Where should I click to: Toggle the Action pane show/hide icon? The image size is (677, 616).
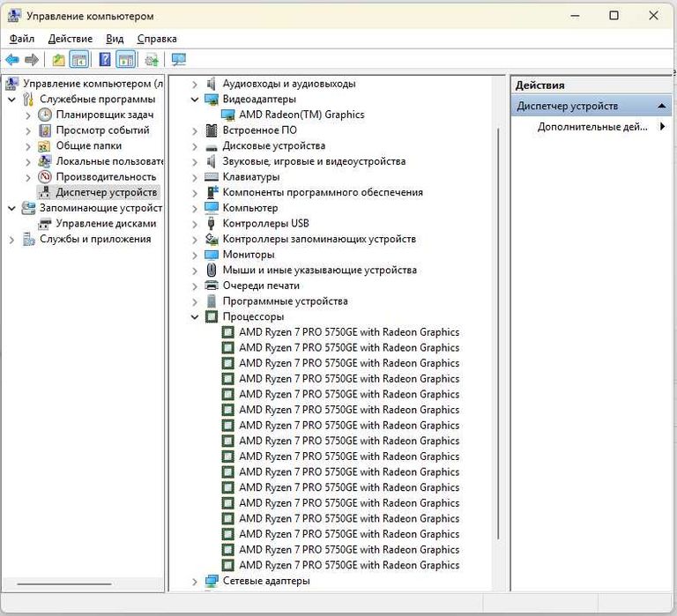(126, 60)
